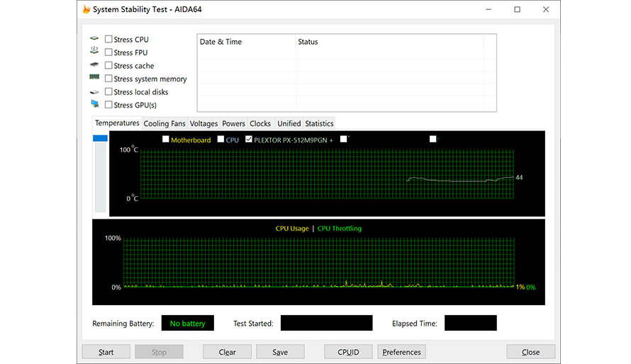Image resolution: width=631 pixels, height=364 pixels.
Task: Enable the Stress system memory checkbox
Action: point(108,79)
